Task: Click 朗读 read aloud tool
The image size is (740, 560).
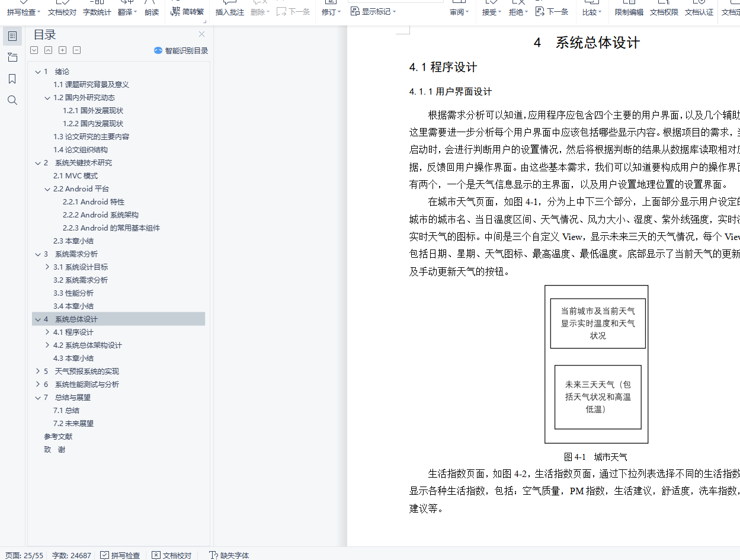Action: (x=152, y=12)
